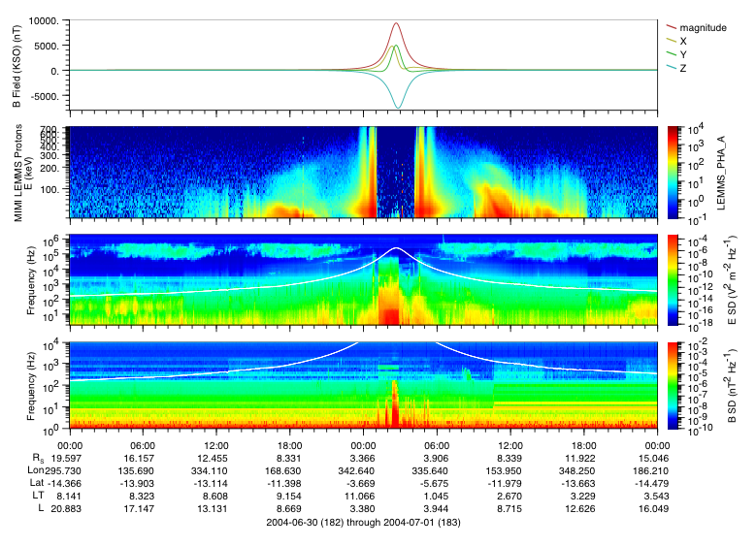This screenshot has width=756, height=547.
Task: Click the date range '2004-06-30 (182) through 2004-07-01 (183)'
Action: click(363, 523)
